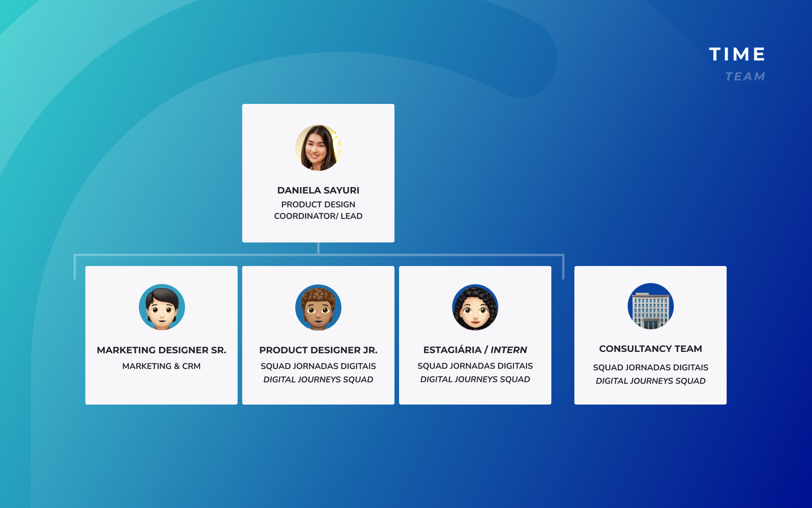Select the MARKETING & CRM label

pos(161,366)
